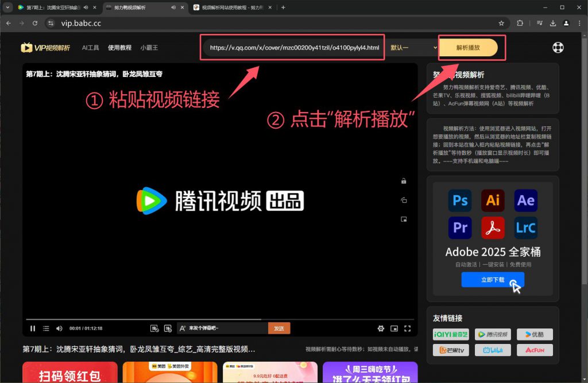This screenshot has height=383, width=588.
Task: Click the 立即下载 Adobe download button
Action: coord(492,280)
